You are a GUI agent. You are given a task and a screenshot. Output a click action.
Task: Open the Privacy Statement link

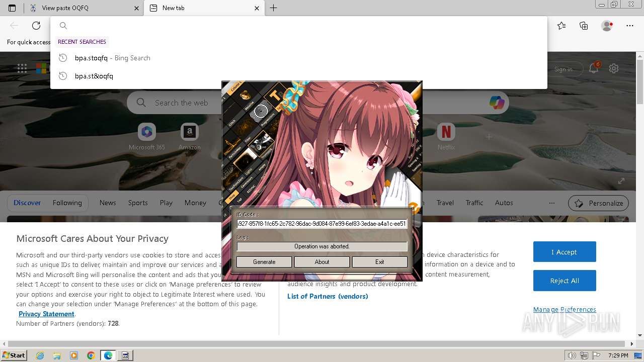pyautogui.click(x=46, y=314)
